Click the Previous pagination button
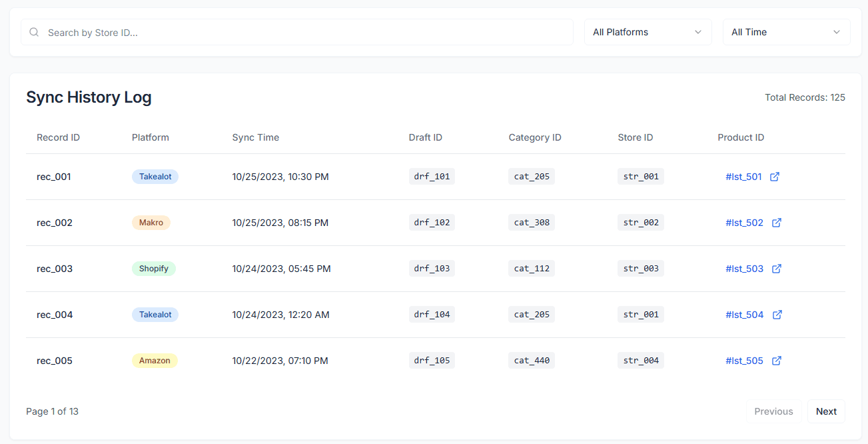The width and height of the screenshot is (868, 444). (x=773, y=411)
